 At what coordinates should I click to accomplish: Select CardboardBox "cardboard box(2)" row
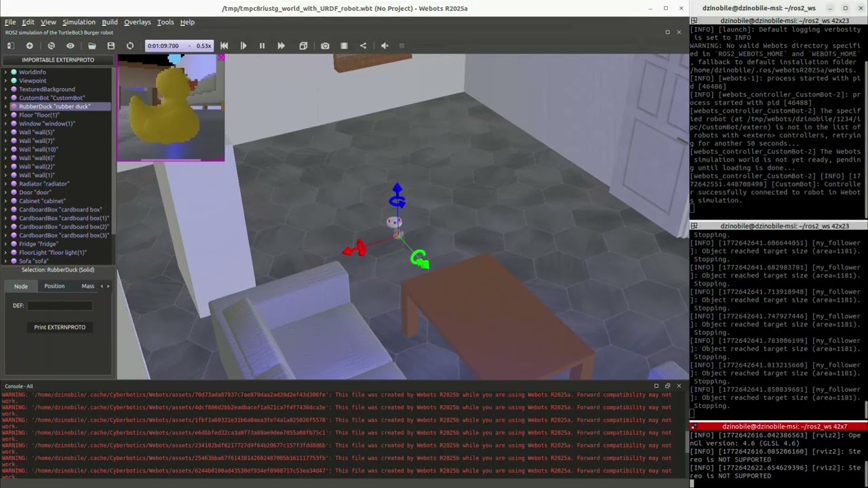coord(64,226)
